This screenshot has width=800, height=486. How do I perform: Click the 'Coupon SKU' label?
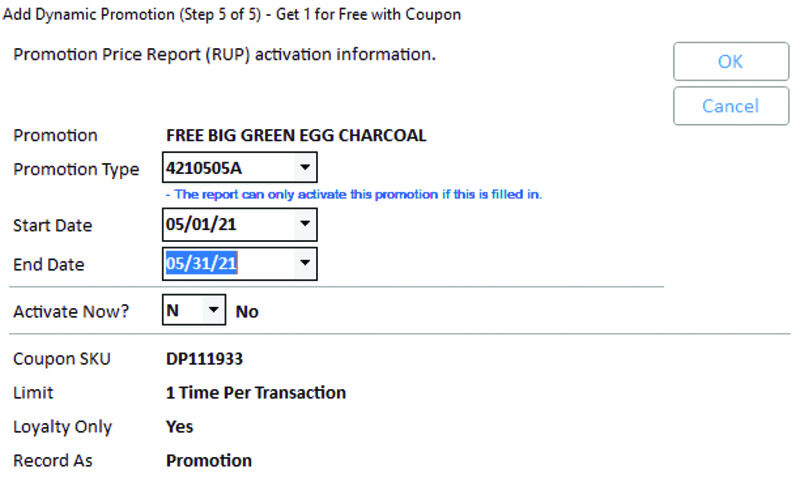62,359
